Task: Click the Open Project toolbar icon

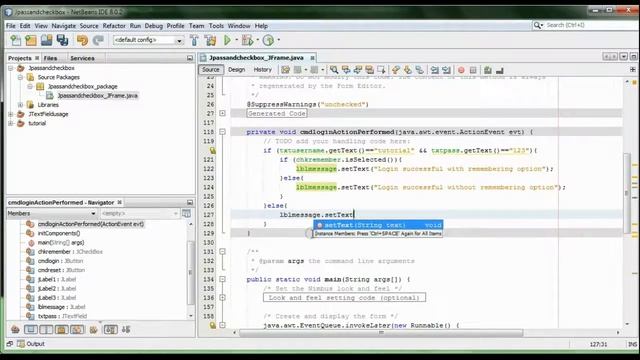Action: pyautogui.click(x=47, y=40)
